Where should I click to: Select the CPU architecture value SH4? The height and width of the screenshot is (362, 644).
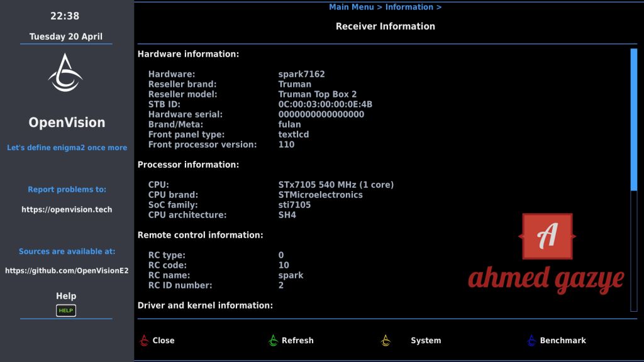tap(287, 215)
